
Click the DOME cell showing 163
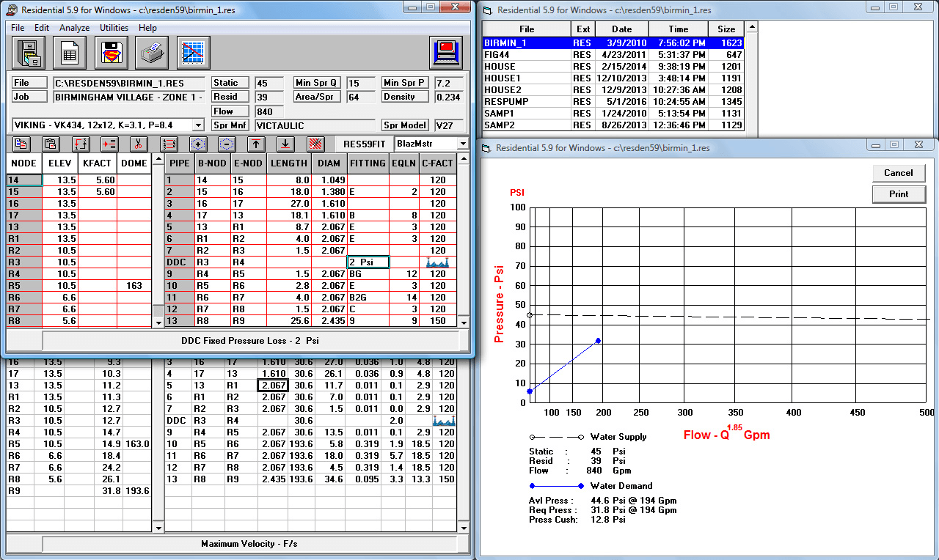pos(134,285)
